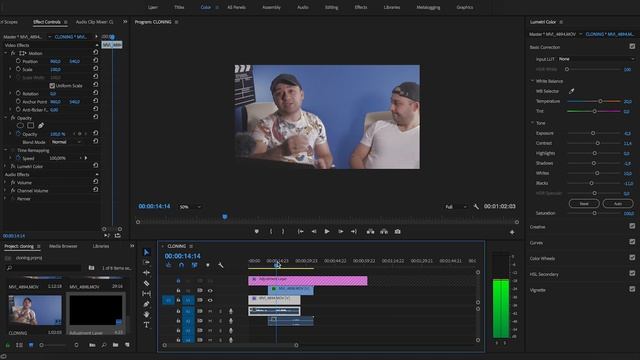Switch to the Graphics workspace
640x360 pixels.
coord(464,7)
